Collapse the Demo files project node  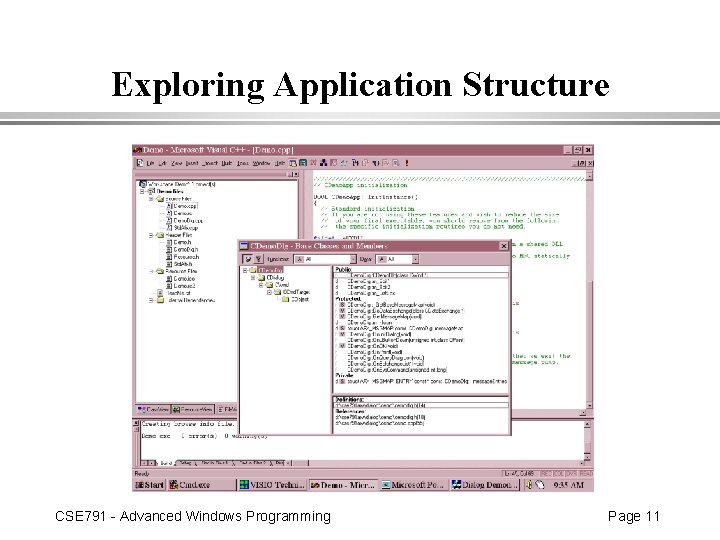click(x=143, y=191)
